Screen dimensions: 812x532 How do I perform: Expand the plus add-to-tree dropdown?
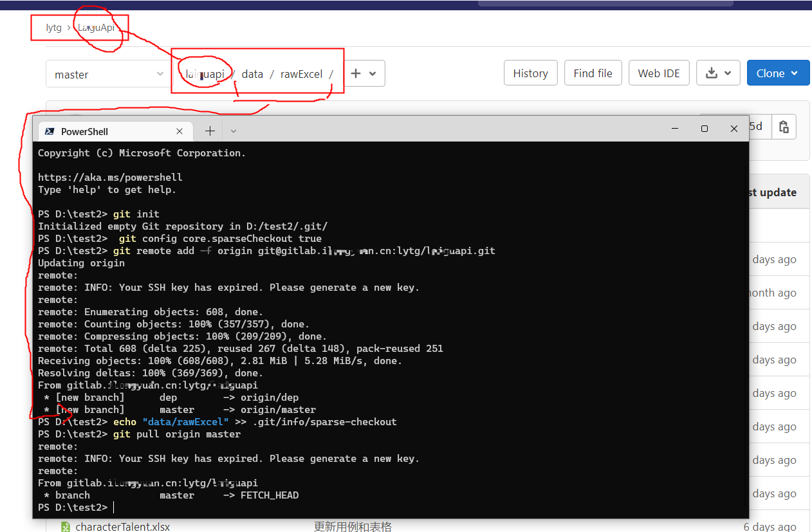(x=364, y=73)
